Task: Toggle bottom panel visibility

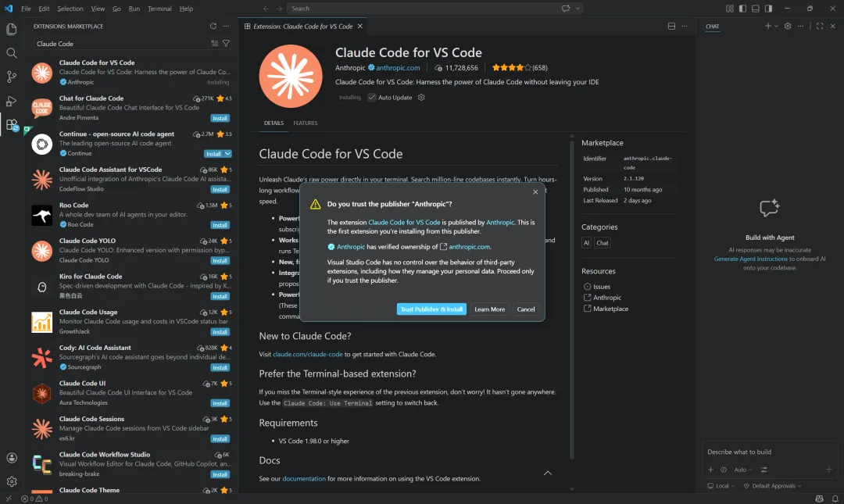Action: pyautogui.click(x=755, y=9)
